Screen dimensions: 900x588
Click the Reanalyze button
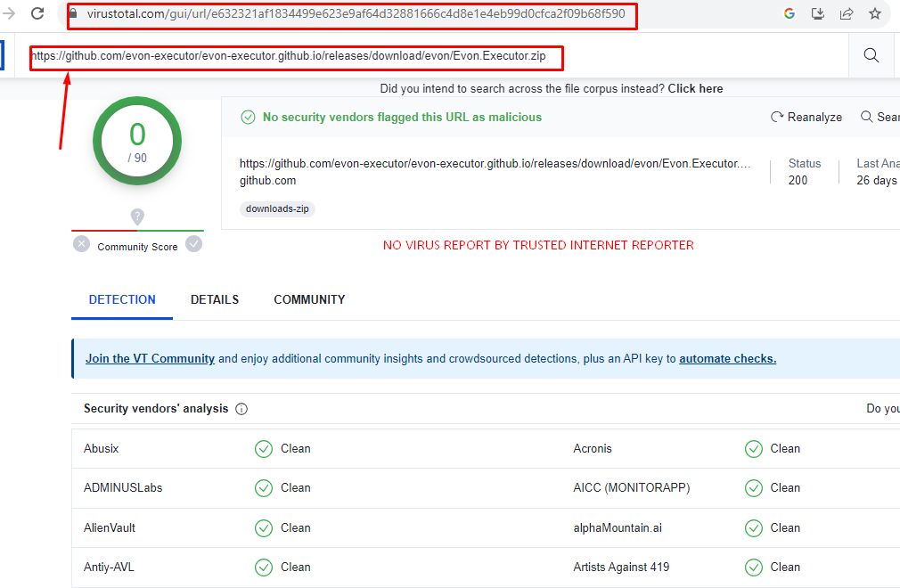[x=806, y=117]
